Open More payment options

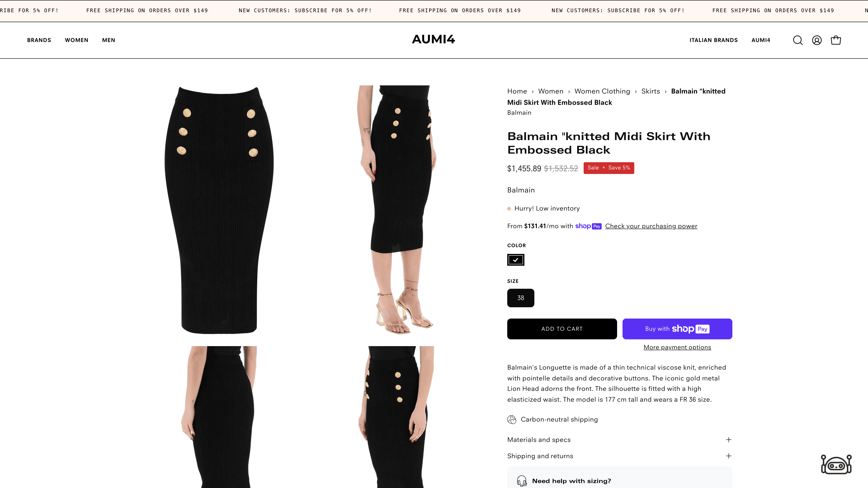(x=677, y=347)
